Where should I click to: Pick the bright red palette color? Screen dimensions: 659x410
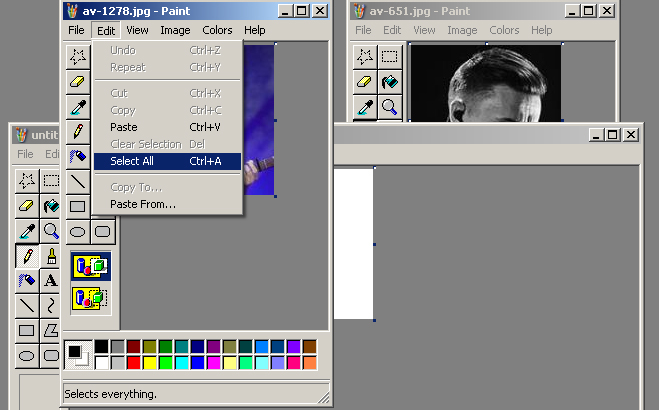(134, 363)
